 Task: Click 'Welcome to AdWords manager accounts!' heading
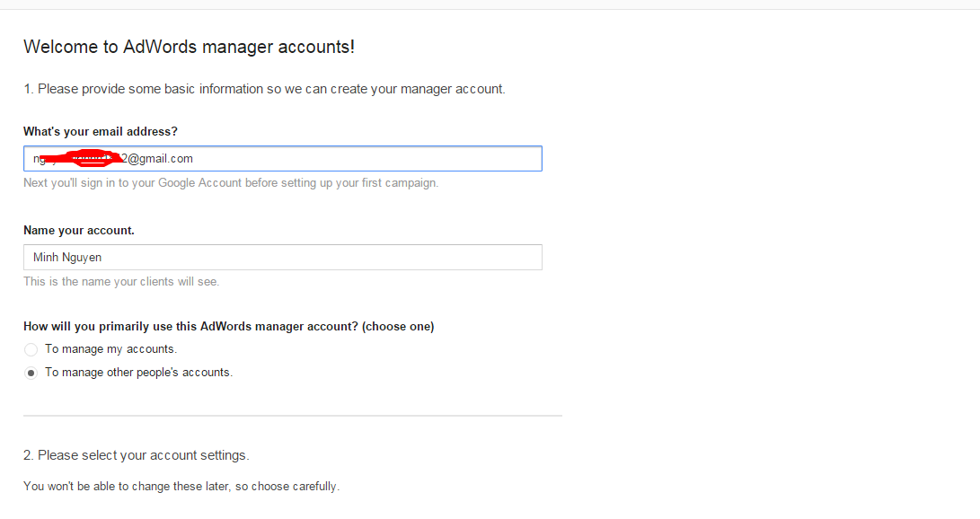click(x=189, y=47)
